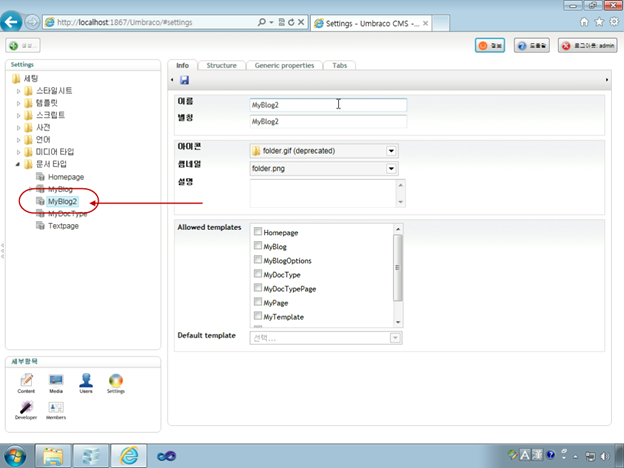Open the Media section icon
Viewport: 624px width, 468px height.
click(x=56, y=384)
